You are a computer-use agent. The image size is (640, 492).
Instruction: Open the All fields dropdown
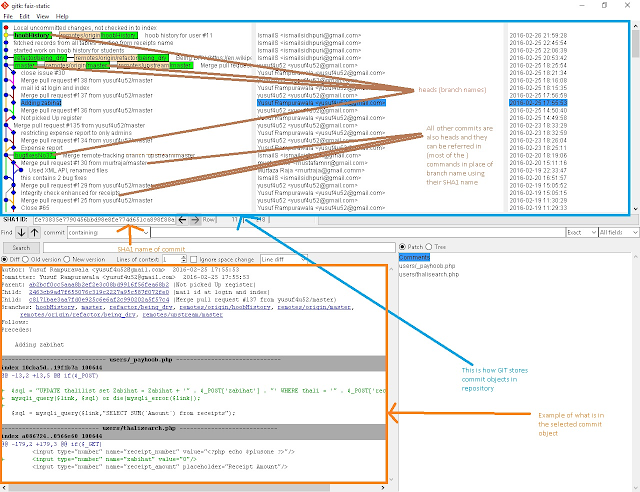(x=618, y=232)
